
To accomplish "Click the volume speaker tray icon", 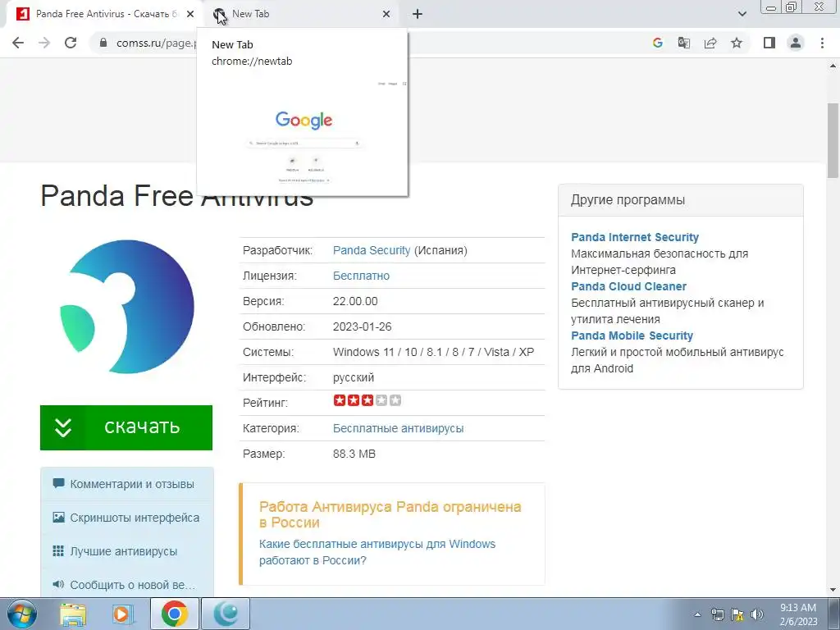I will (757, 614).
